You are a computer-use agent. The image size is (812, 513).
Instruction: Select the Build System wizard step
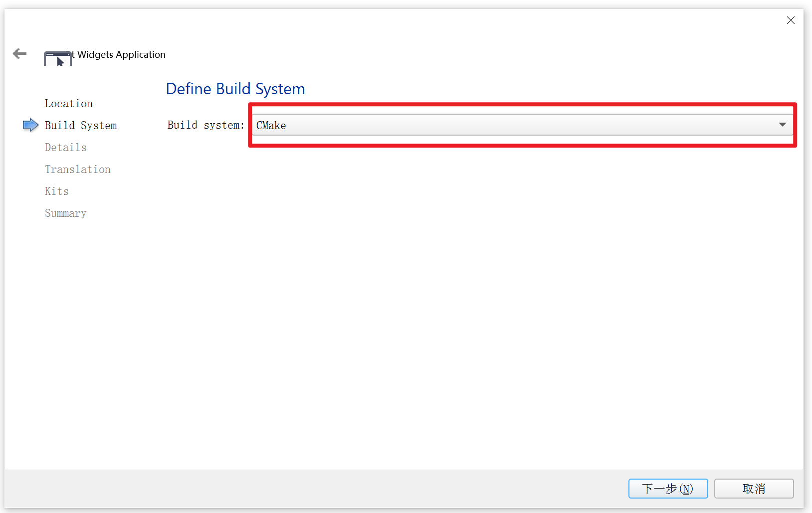[81, 126]
